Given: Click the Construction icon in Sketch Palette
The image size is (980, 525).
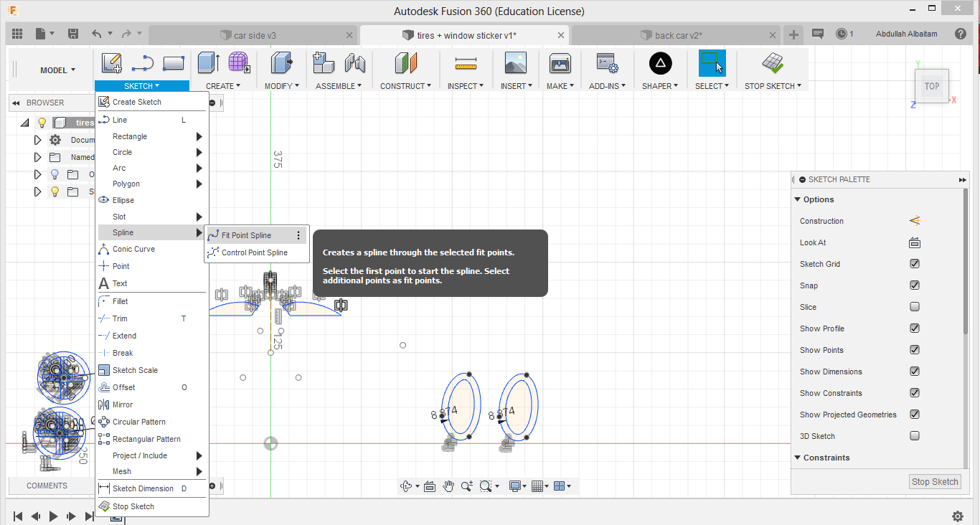Looking at the screenshot, I should 915,221.
